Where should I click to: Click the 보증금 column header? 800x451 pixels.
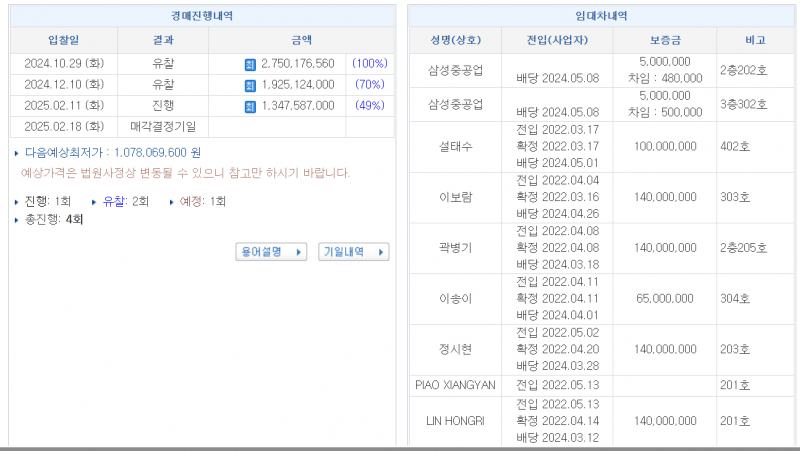point(664,40)
